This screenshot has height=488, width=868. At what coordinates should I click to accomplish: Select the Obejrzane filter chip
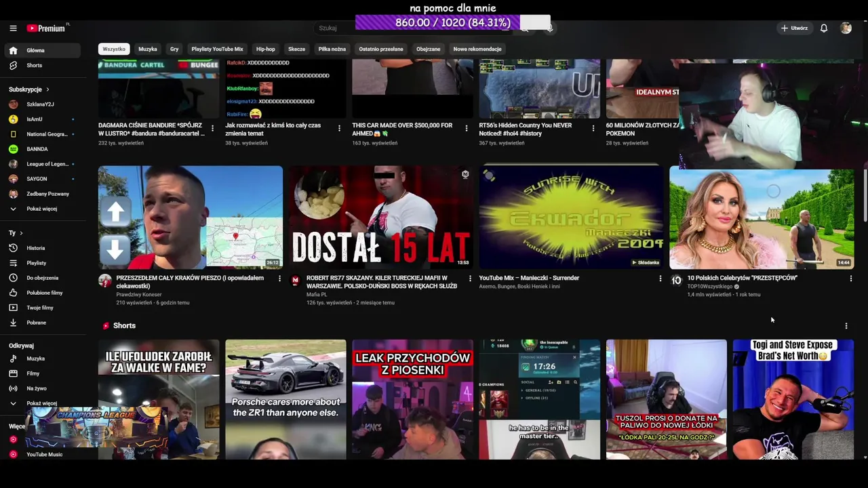428,49
